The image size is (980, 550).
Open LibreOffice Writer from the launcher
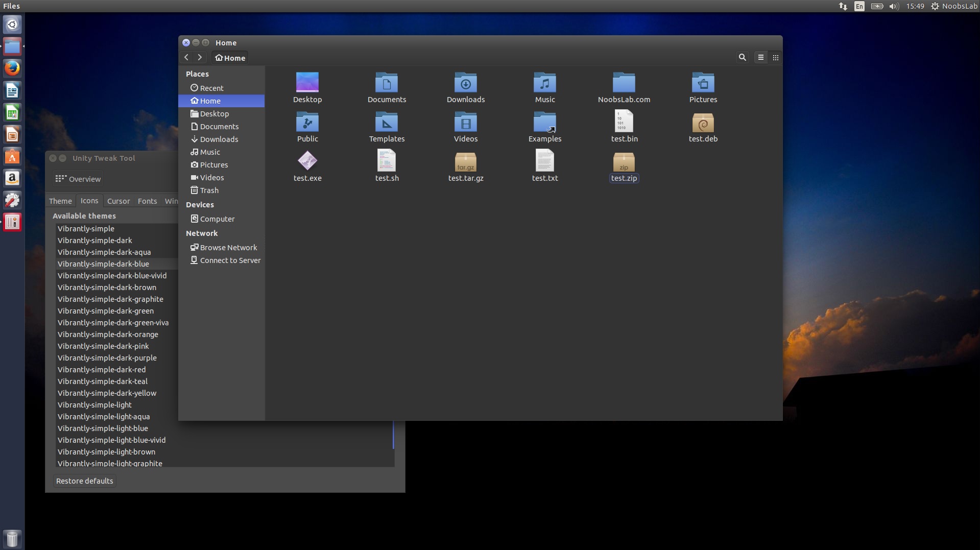point(12,90)
